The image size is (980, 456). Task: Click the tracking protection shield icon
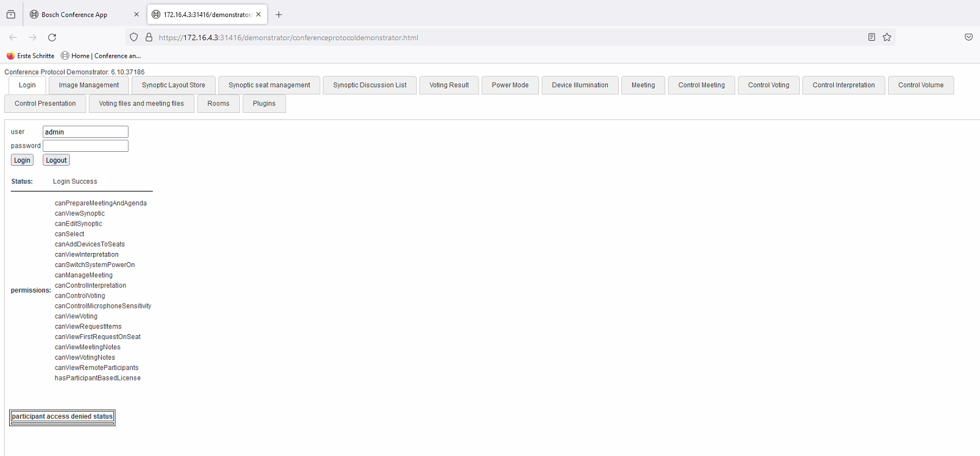coord(134,37)
